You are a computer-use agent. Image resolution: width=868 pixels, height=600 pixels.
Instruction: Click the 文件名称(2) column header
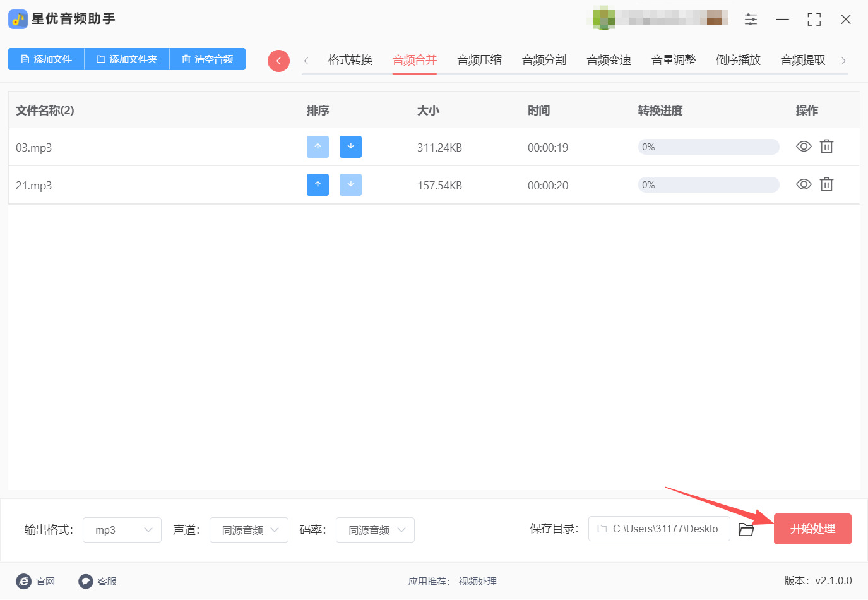pyautogui.click(x=45, y=111)
